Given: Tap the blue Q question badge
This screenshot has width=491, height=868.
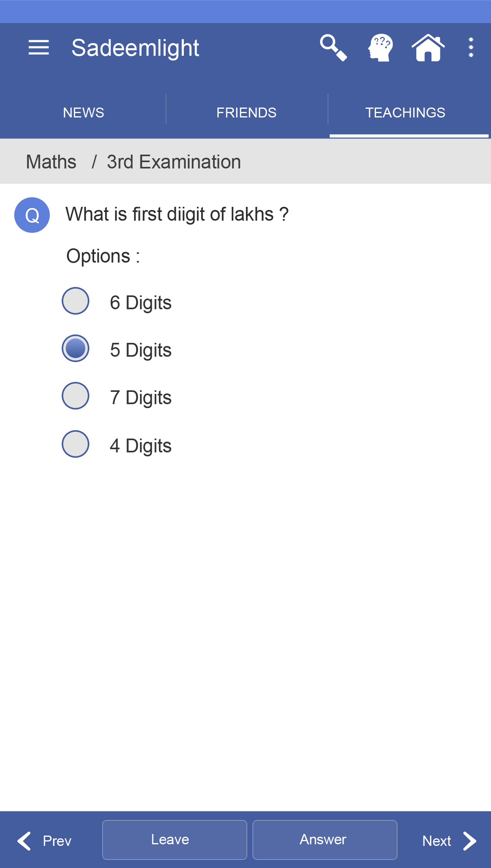Looking at the screenshot, I should (32, 215).
